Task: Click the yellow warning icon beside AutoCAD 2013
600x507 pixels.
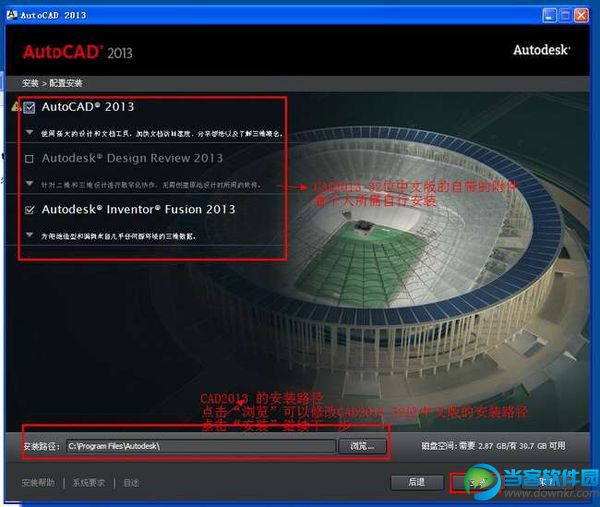Action: (16, 106)
